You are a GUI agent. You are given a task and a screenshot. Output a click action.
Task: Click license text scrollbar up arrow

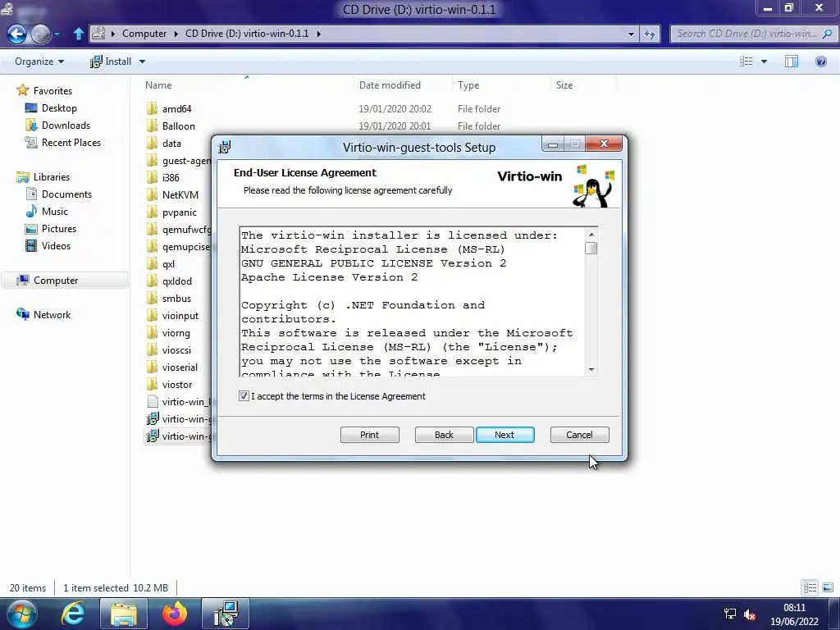(591, 234)
